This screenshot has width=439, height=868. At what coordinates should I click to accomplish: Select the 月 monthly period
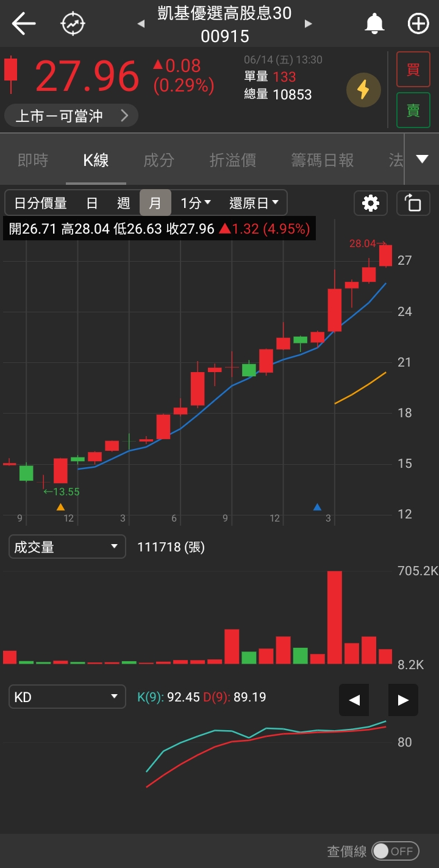155,203
